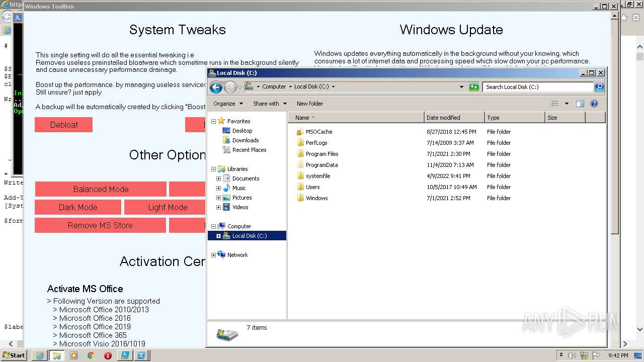Open Recent Places in Favorites
Screen dimensions: 644x362
click(249, 150)
